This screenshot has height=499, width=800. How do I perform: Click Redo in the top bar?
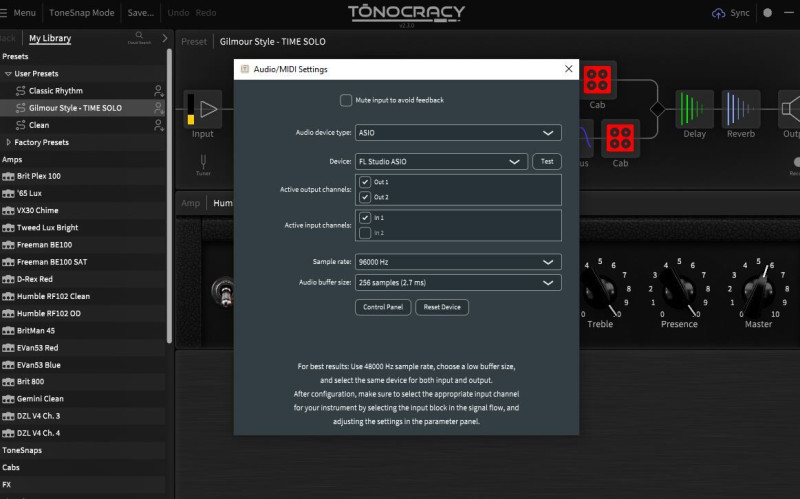[206, 13]
